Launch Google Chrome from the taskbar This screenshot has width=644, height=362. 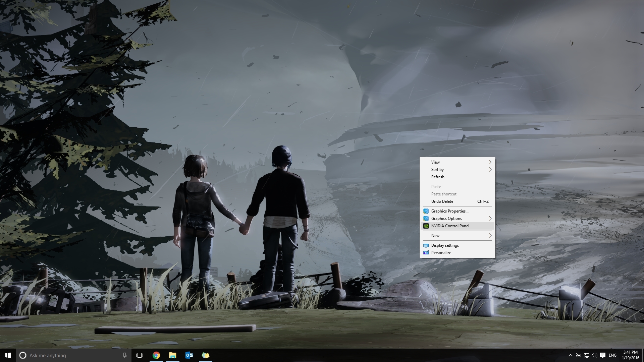click(156, 355)
